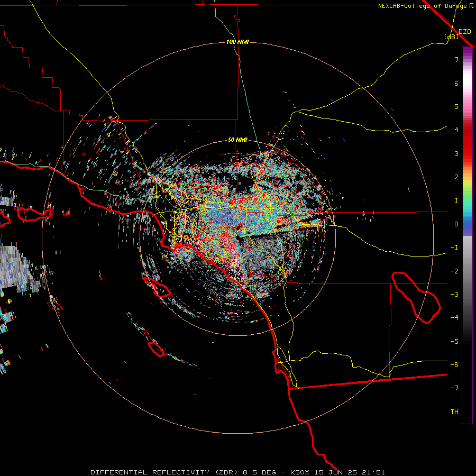Click the -3 dB value on color scale
Image resolution: width=476 pixels, height=476 pixels.
click(454, 295)
